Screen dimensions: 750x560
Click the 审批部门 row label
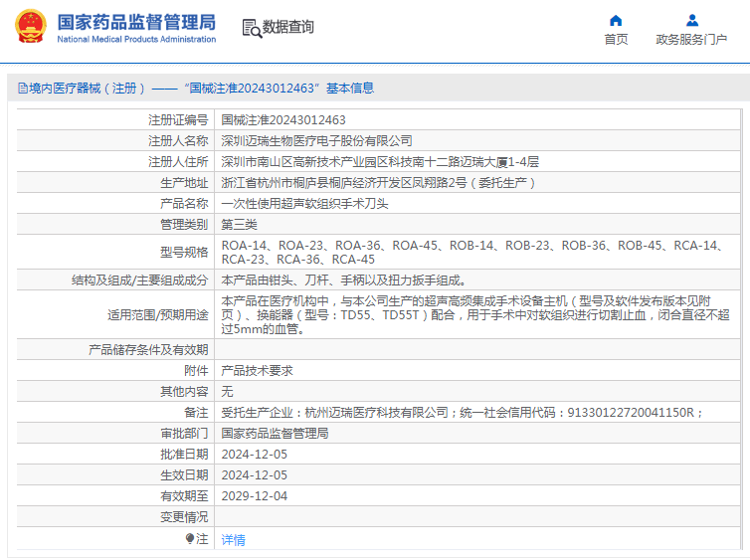coord(184,434)
